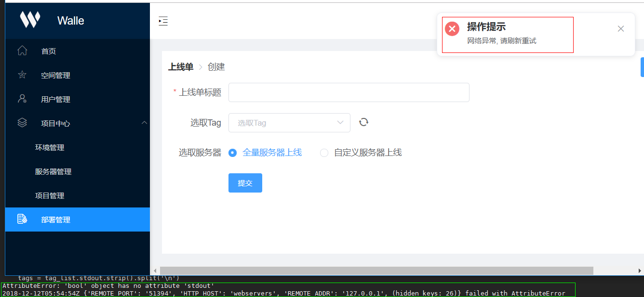Click the 网络异常, 请刷新重试 message text
This screenshot has width=644, height=297.
[x=502, y=41]
